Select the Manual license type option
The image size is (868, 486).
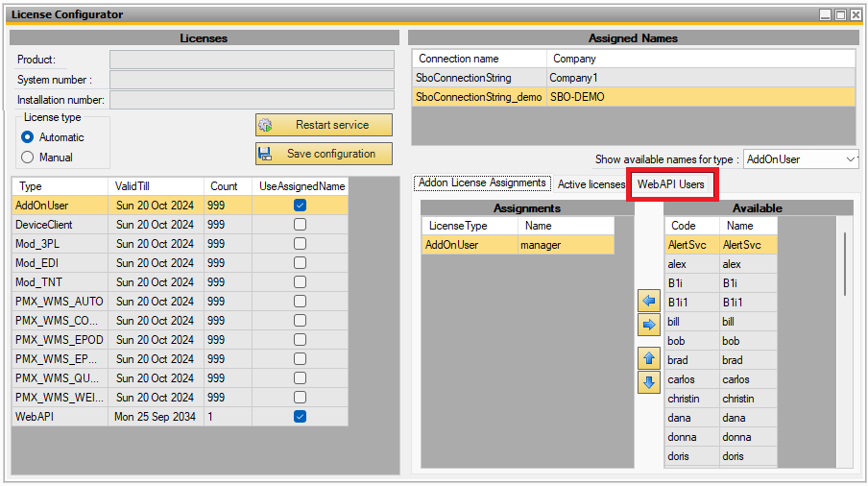(x=28, y=158)
